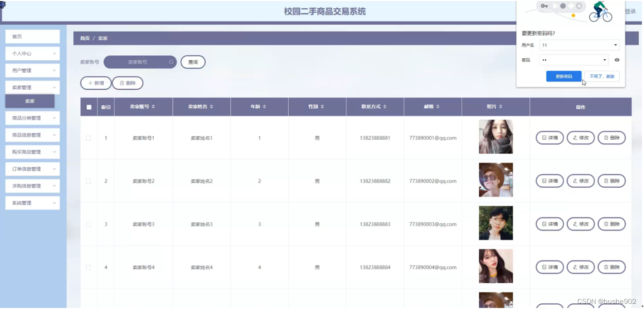Open 详情 for 卖家账号4 row
The height and width of the screenshot is (309, 644).
pos(550,267)
